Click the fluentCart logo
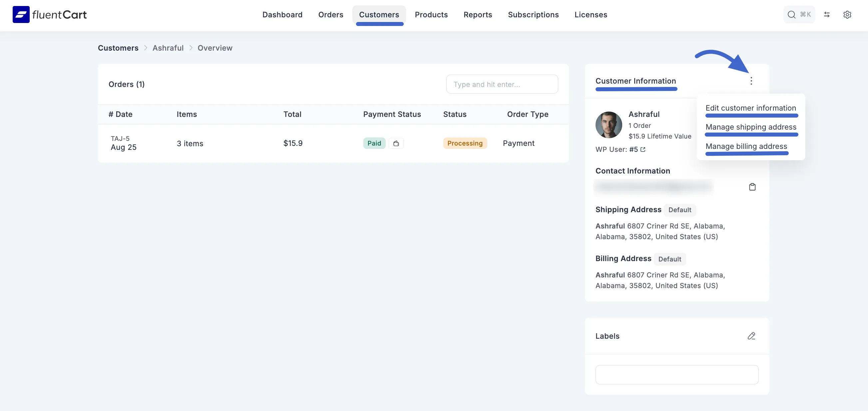The image size is (868, 411). 49,14
